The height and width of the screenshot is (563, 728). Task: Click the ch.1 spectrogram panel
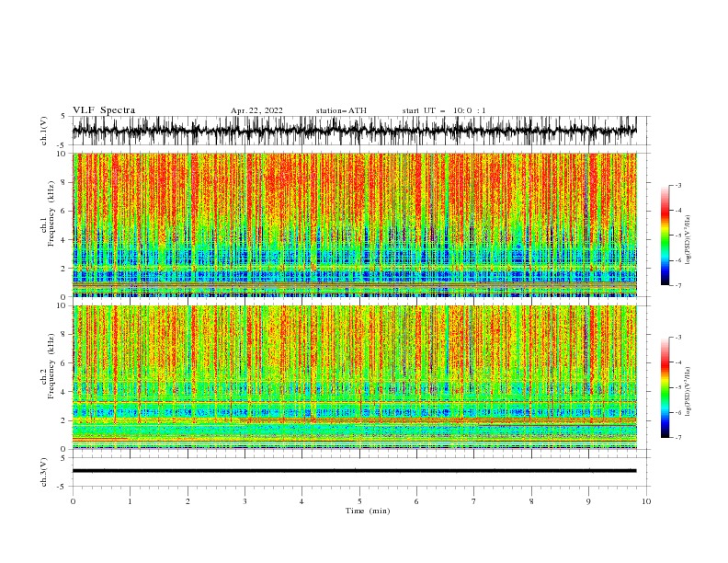[x=354, y=224]
